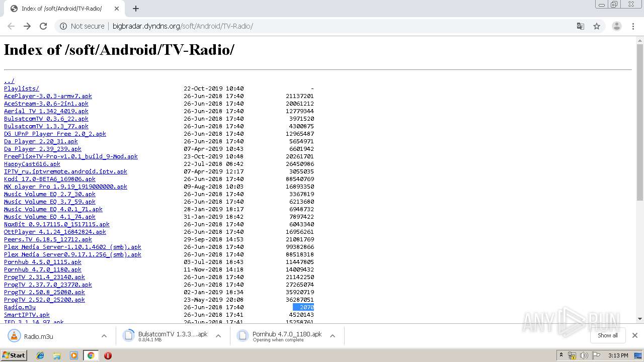644x362 pixels.
Task: Click the browser back arrow
Action: [11, 26]
